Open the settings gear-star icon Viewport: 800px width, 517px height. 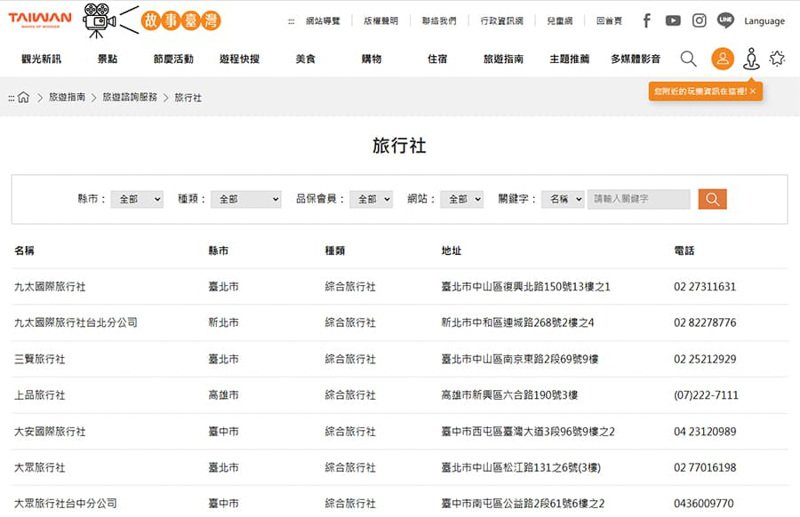pos(777,59)
